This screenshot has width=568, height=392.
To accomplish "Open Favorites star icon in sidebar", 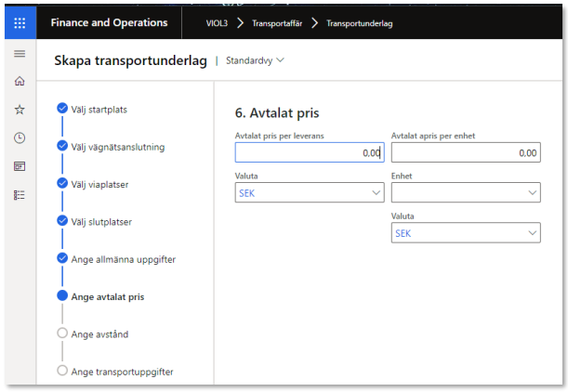I will (x=20, y=110).
